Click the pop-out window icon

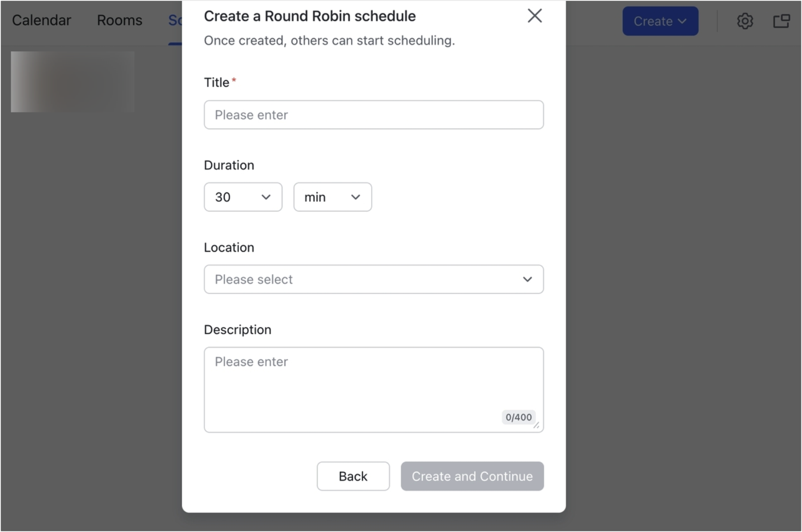pos(781,21)
